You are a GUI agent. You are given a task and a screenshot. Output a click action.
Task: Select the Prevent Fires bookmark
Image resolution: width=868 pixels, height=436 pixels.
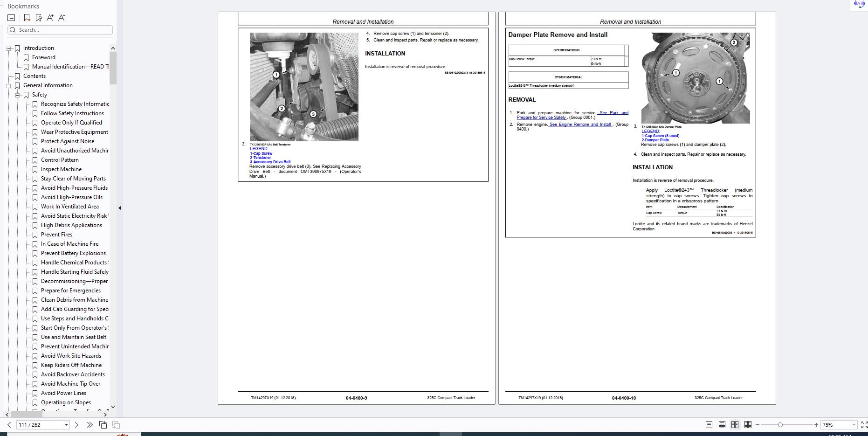[x=56, y=235]
